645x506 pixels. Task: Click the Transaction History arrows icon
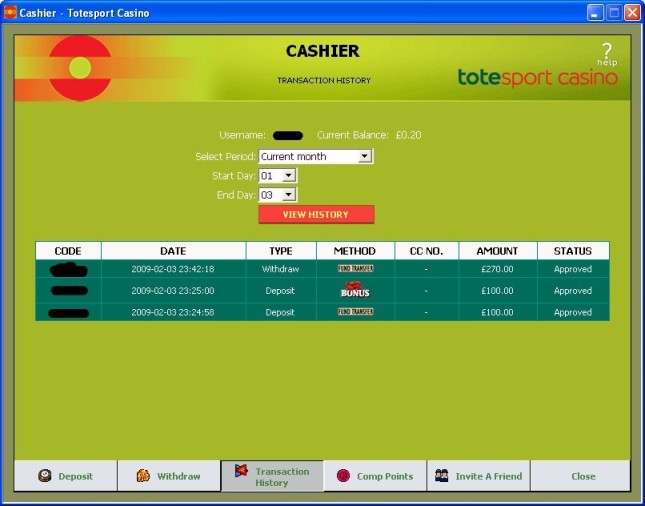(x=241, y=471)
